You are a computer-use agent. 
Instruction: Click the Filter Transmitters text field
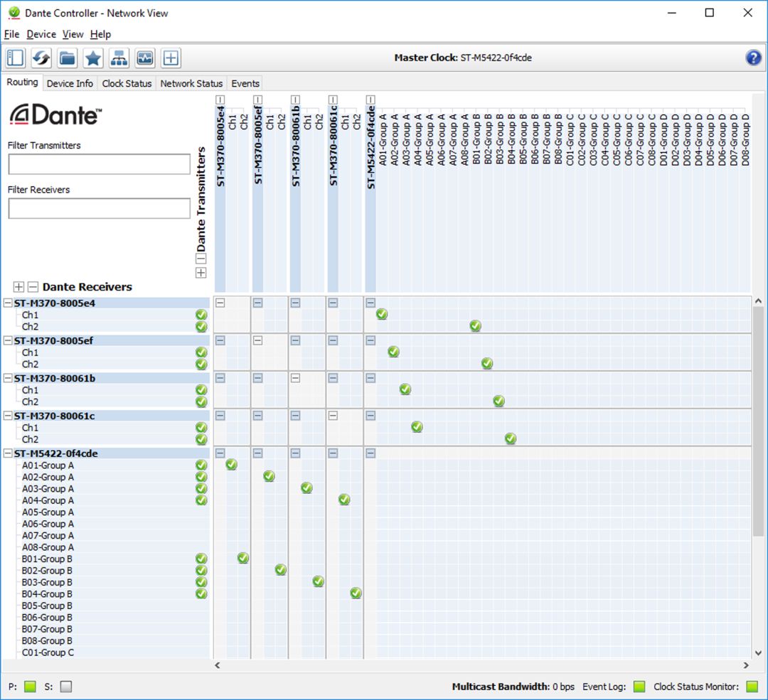click(x=100, y=164)
